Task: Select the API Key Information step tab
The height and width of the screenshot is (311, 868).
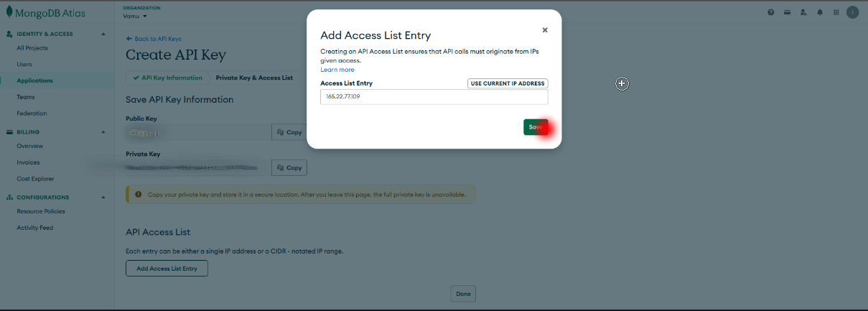Action: pos(168,78)
